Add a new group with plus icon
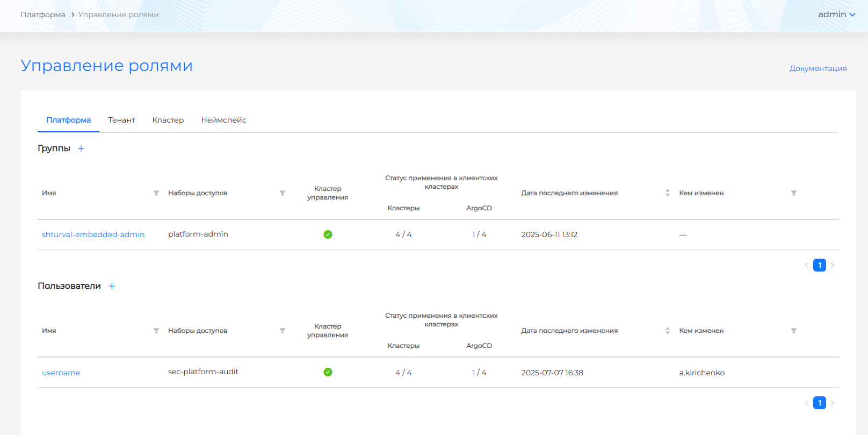This screenshot has width=868, height=435. [81, 148]
